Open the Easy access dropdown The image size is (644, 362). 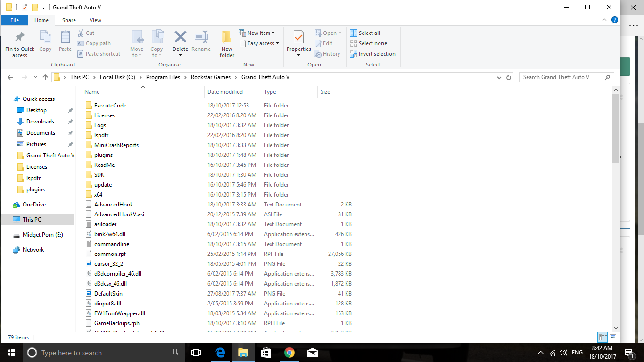coord(259,43)
